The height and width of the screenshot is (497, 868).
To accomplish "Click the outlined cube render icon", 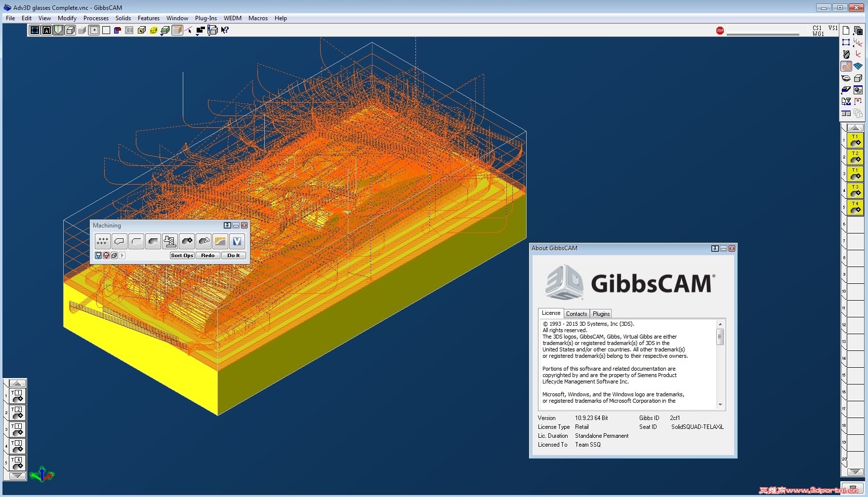I will pyautogui.click(x=70, y=30).
